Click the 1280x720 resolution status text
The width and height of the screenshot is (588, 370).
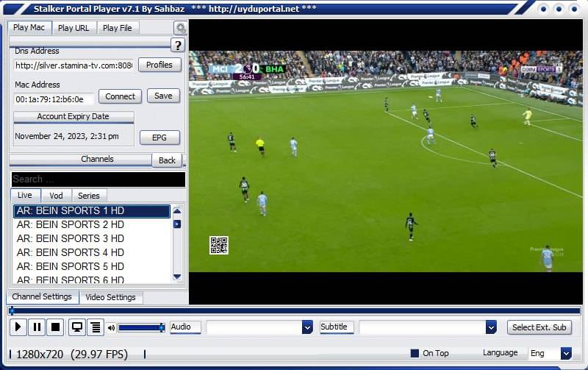tap(40, 355)
